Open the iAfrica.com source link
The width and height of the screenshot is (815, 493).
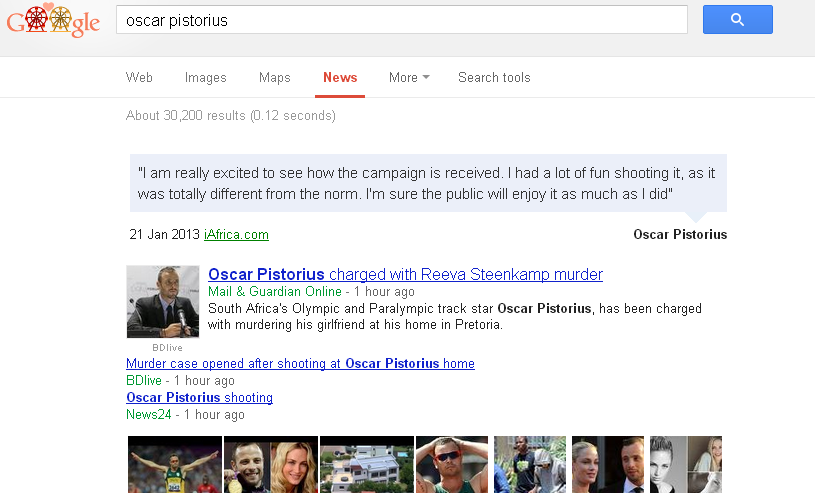(236, 235)
